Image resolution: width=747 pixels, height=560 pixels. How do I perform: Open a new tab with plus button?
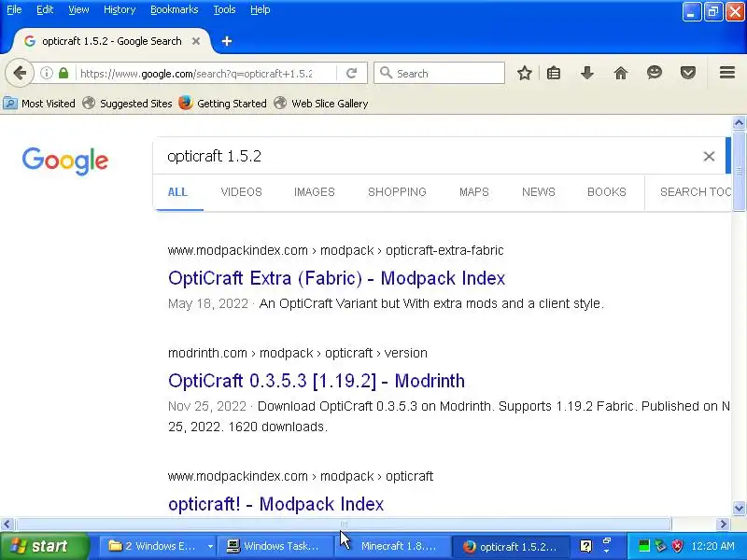(x=227, y=41)
